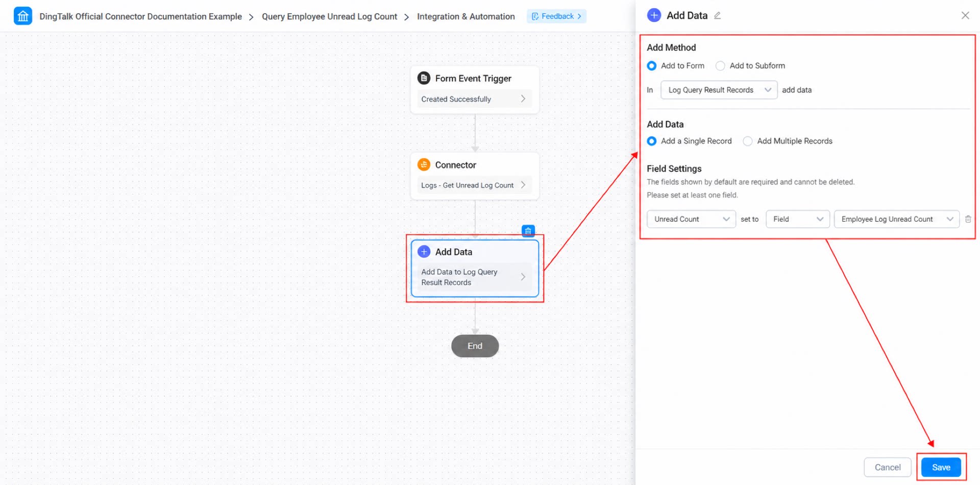Viewport: 980px width, 485px height.
Task: Go to Query Employee Unread Log Count breadcrumb
Action: (x=329, y=16)
